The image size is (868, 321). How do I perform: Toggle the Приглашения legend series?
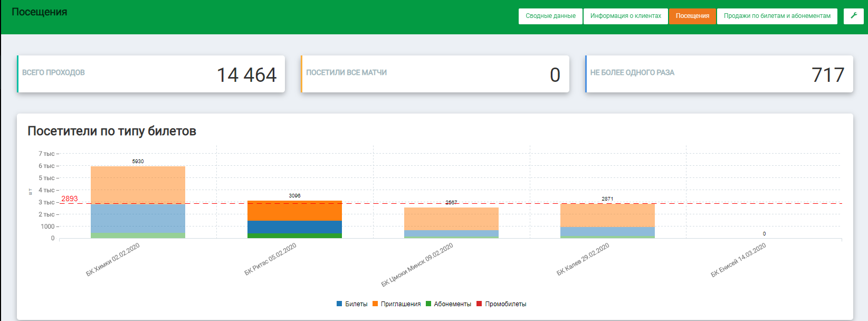(x=400, y=304)
